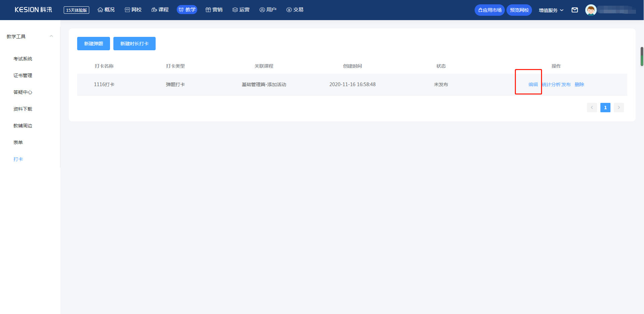Click the 新建弹题 button
The image size is (644, 314).
(93, 44)
